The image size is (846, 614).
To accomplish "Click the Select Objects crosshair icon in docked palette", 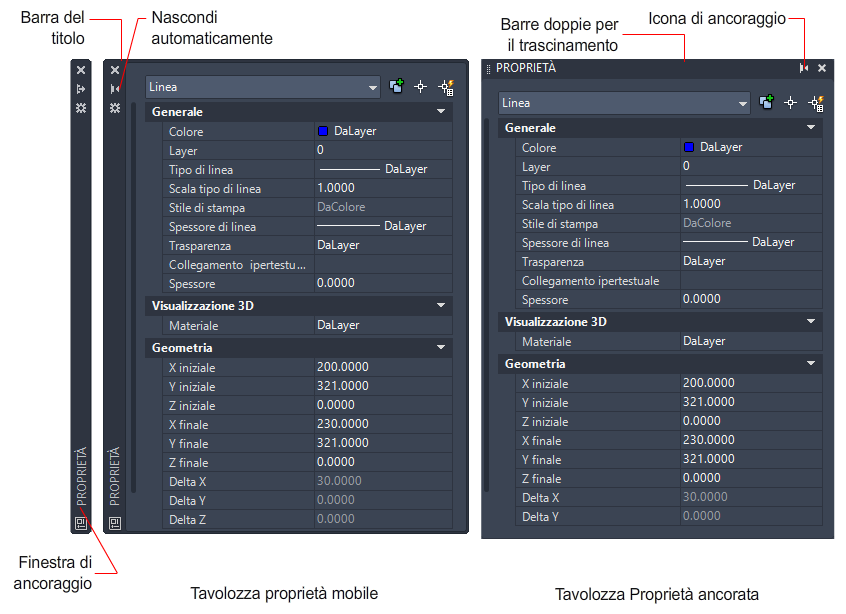I will (x=790, y=103).
